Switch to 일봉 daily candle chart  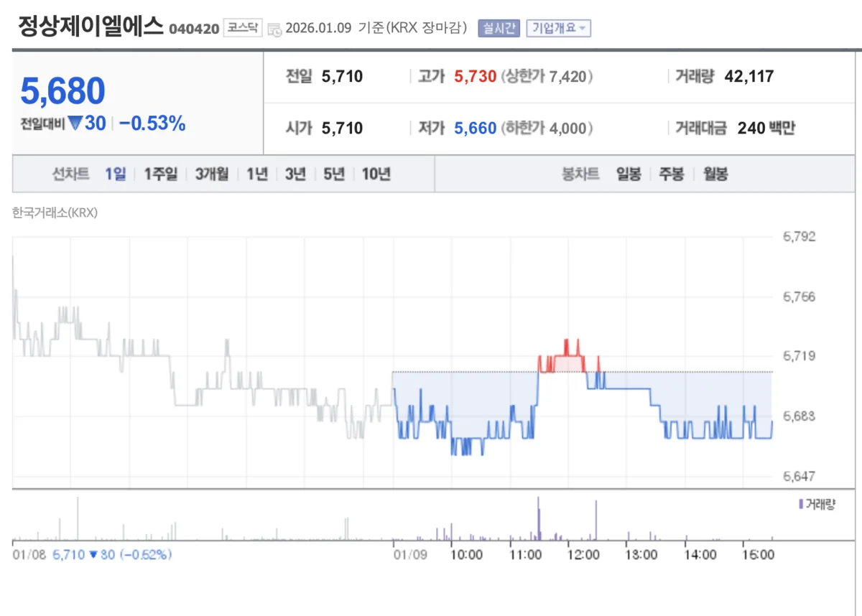(629, 174)
